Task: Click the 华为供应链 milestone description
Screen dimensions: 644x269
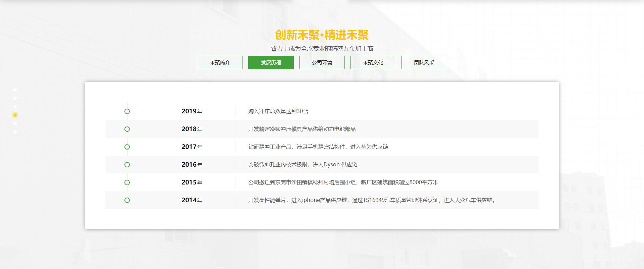Action: (x=318, y=147)
